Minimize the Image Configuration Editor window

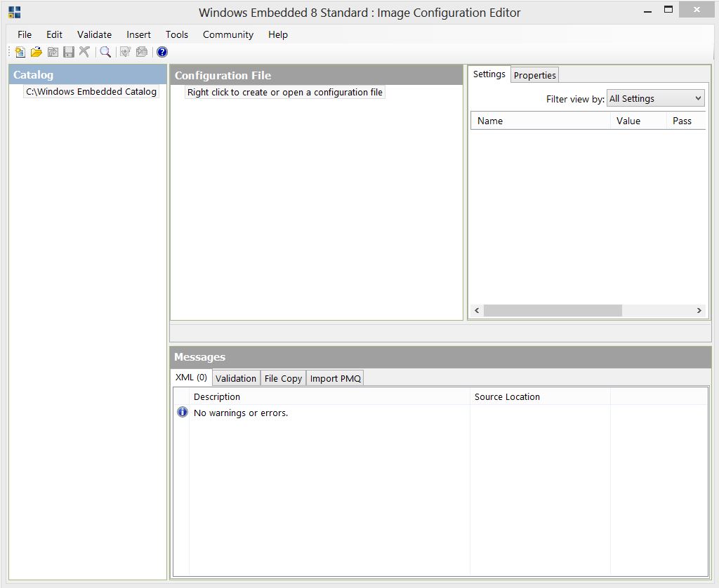tap(647, 11)
